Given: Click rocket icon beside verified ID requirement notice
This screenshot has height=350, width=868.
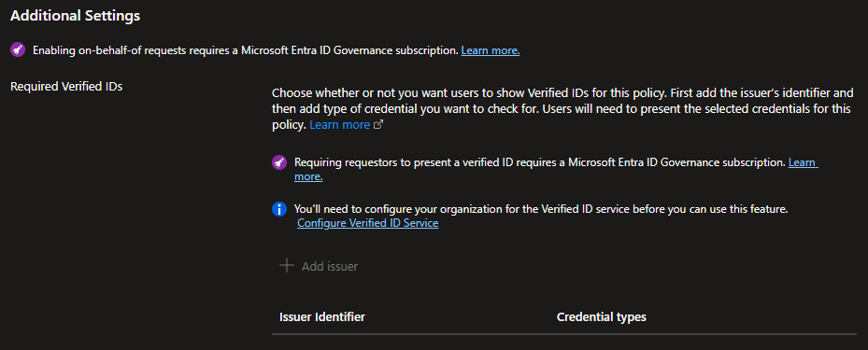Looking at the screenshot, I should [x=279, y=163].
